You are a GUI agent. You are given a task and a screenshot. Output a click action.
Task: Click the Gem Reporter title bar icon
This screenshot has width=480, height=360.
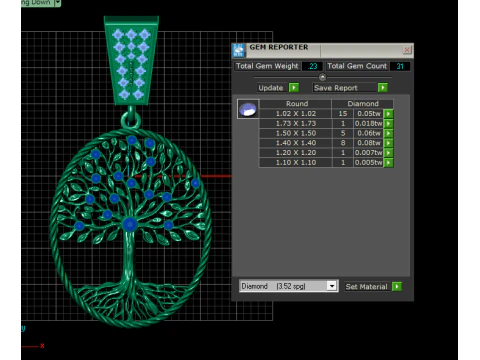(x=239, y=50)
